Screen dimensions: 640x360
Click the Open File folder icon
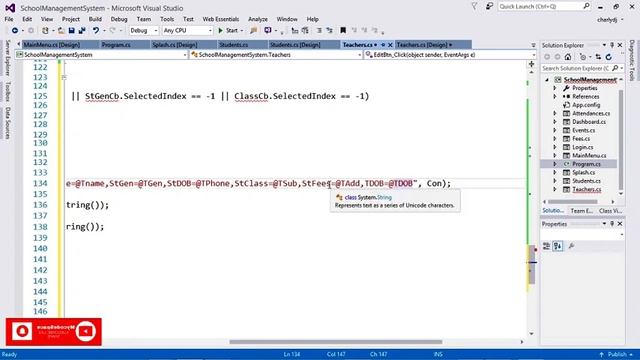coord(61,31)
